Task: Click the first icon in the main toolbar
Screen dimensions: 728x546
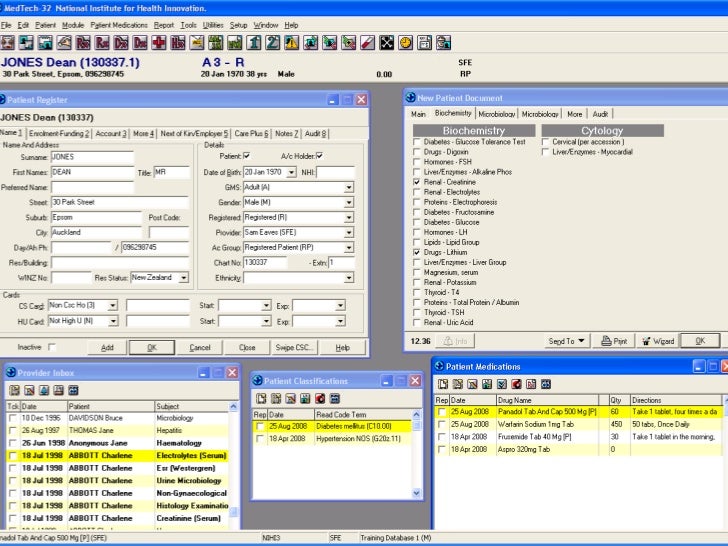Action: (x=7, y=43)
